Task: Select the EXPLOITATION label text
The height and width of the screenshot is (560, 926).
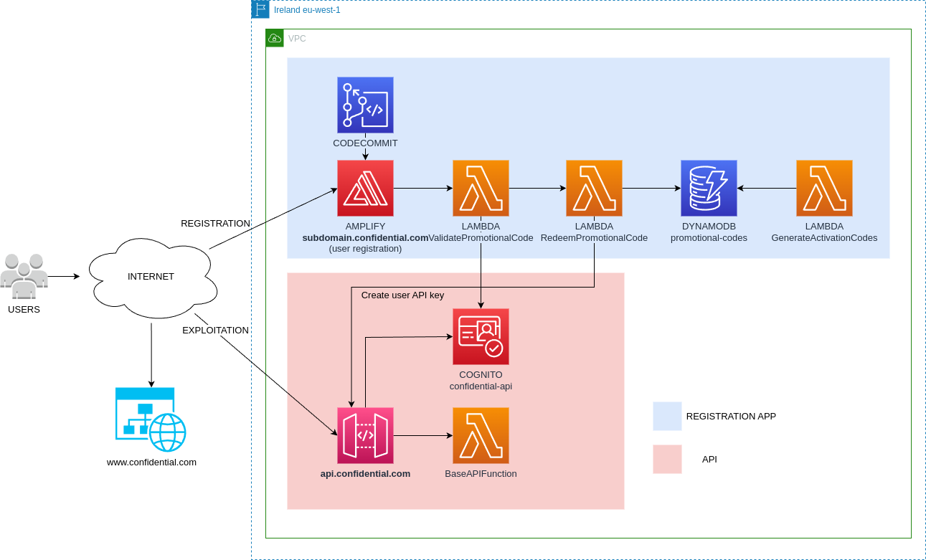Action: click(x=216, y=330)
